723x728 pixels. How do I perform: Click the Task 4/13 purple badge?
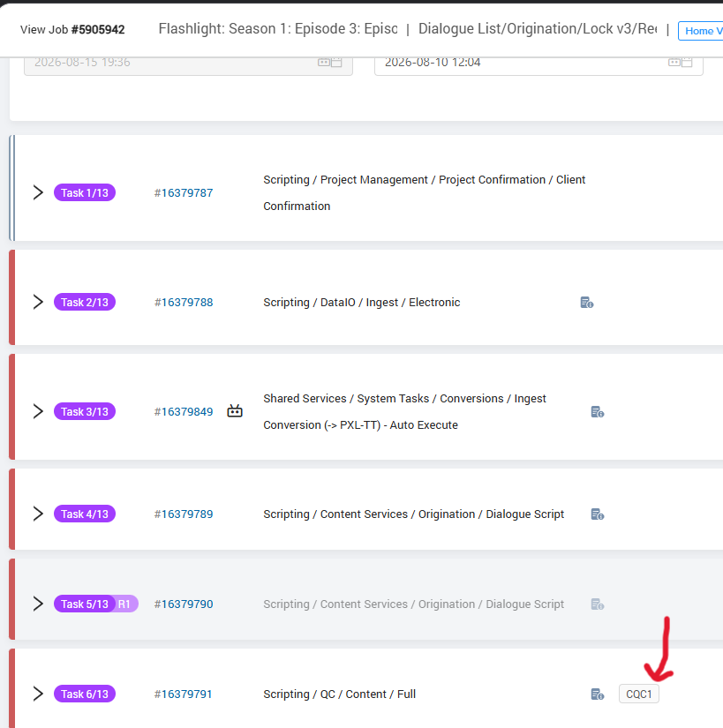[85, 514]
